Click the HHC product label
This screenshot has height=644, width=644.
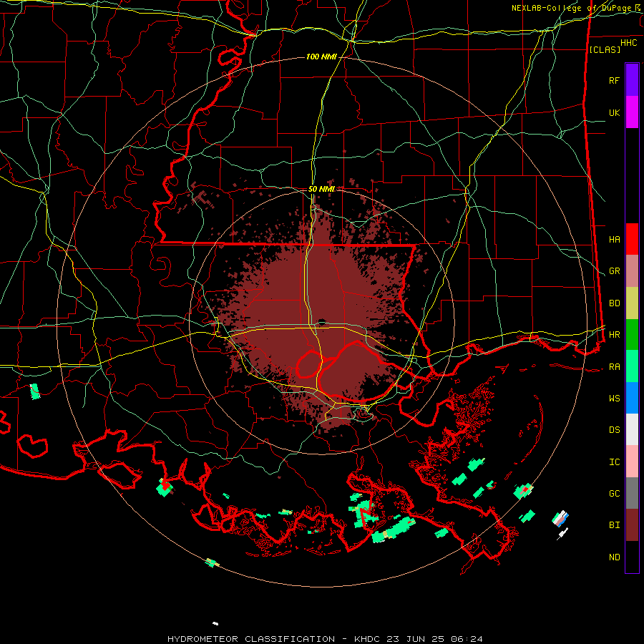click(629, 43)
